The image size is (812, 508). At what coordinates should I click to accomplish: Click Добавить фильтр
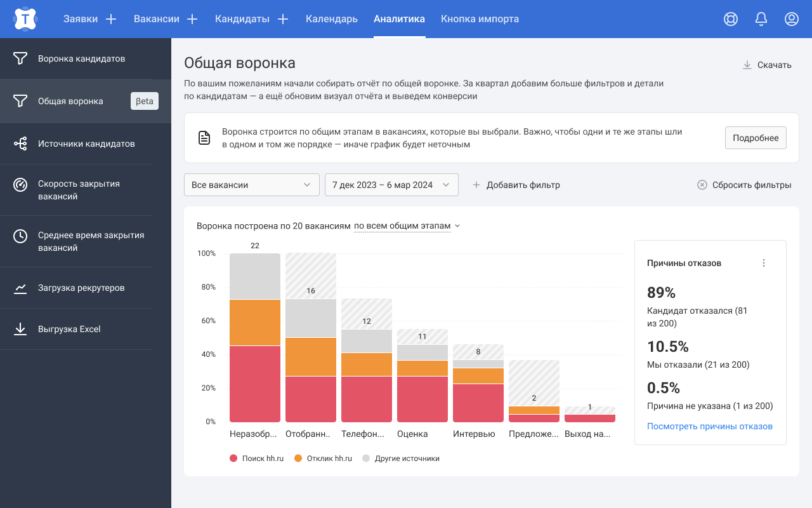516,185
